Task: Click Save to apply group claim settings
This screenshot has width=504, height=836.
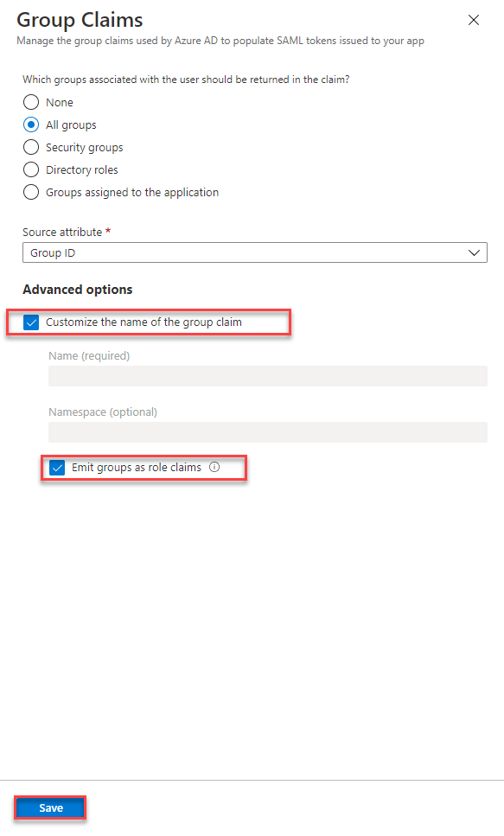Action: 49,807
